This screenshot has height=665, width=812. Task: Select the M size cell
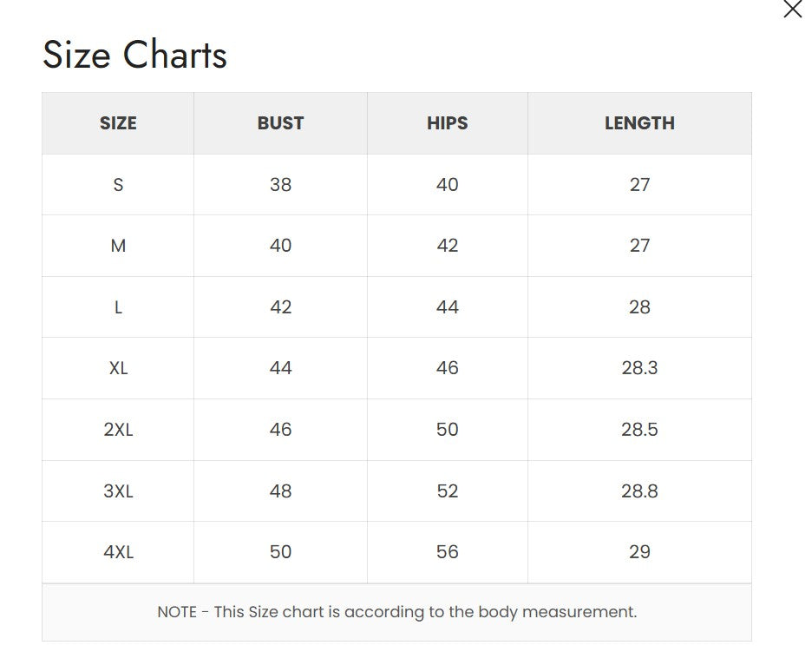pos(118,246)
